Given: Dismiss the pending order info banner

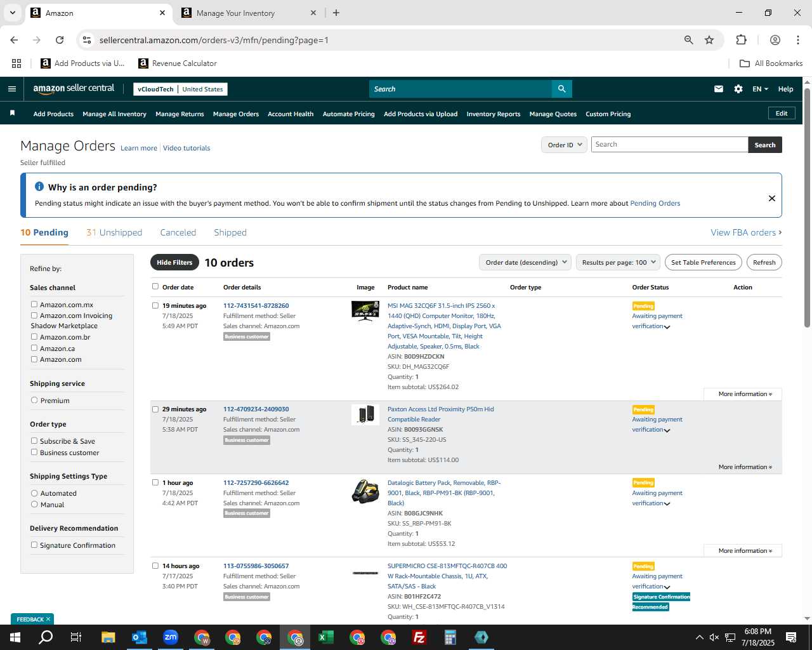Looking at the screenshot, I should pos(772,198).
